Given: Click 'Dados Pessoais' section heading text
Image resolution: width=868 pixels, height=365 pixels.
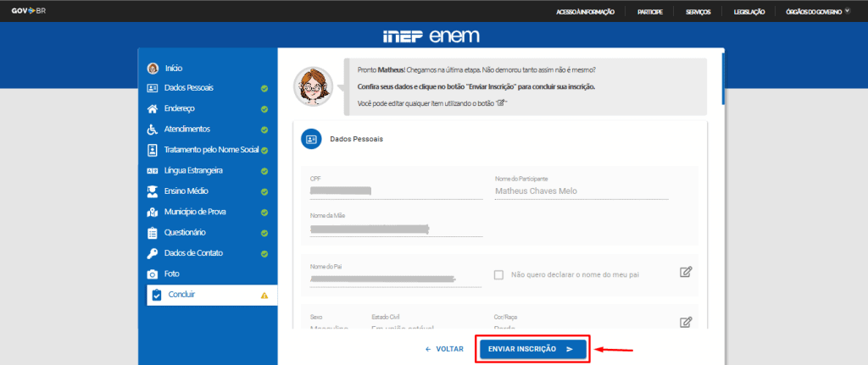Looking at the screenshot, I should coord(357,140).
